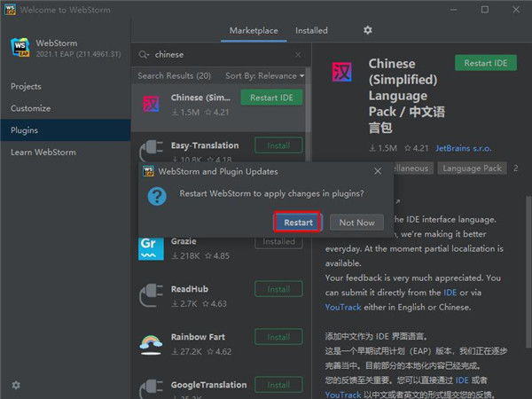Clear the search text with the X icon
This screenshot has width=532, height=399.
[x=297, y=54]
